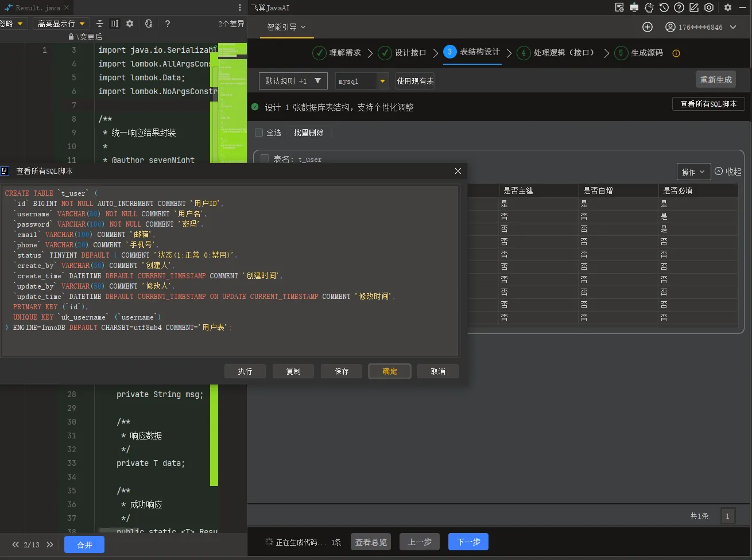The width and height of the screenshot is (752, 560).
Task: Open the three-dot tab options menu
Action: pos(240,7)
